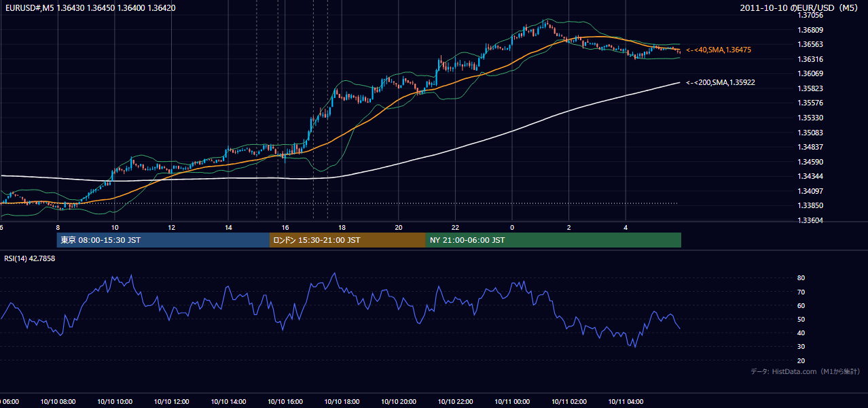Click price axis value 1.33604

tap(812, 220)
